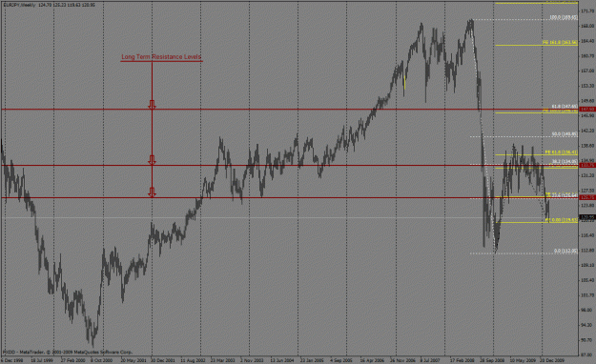The height and width of the screenshot is (364, 596).
Task: Click the 'Long Term Resistance Levels' annotation label
Action: [161, 57]
